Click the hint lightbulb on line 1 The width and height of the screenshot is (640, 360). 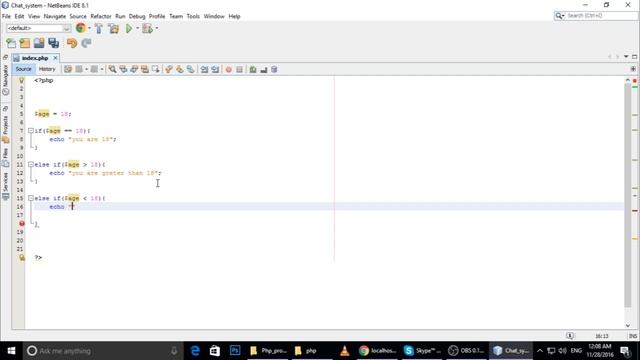[22, 80]
